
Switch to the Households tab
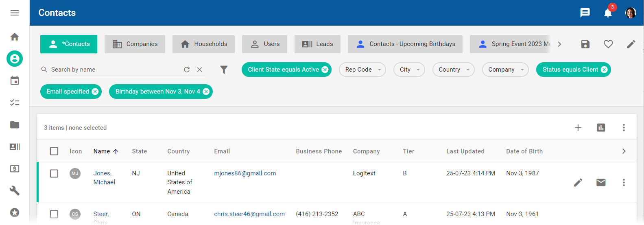pos(203,44)
